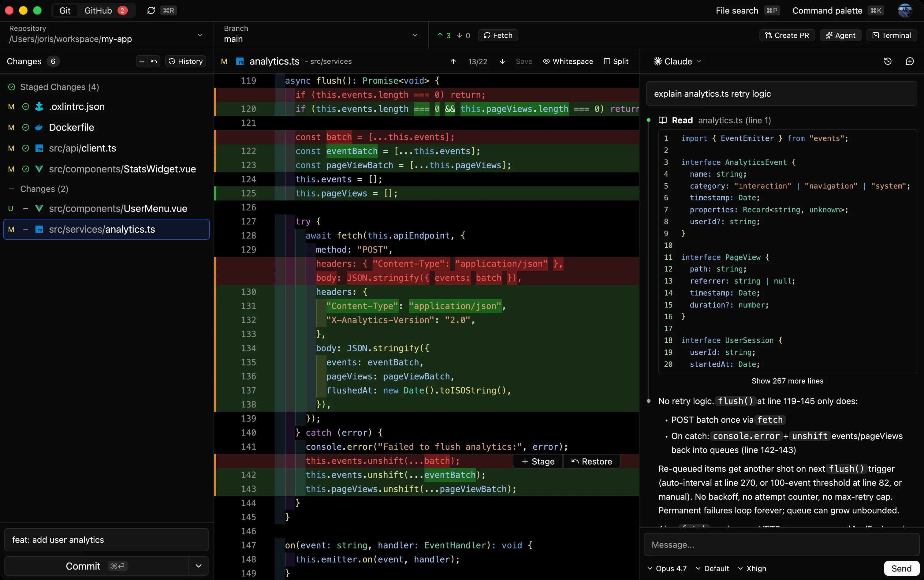Open the Terminal button
This screenshot has width=924, height=580.
(x=891, y=35)
